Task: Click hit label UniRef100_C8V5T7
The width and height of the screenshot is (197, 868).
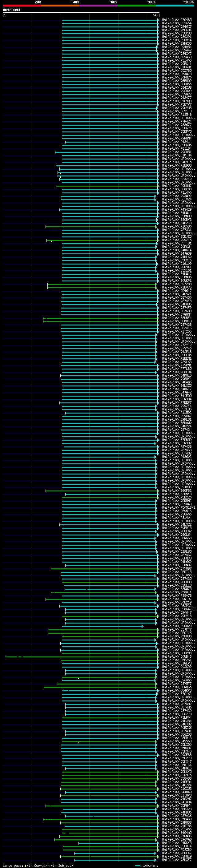Action: 177,684
